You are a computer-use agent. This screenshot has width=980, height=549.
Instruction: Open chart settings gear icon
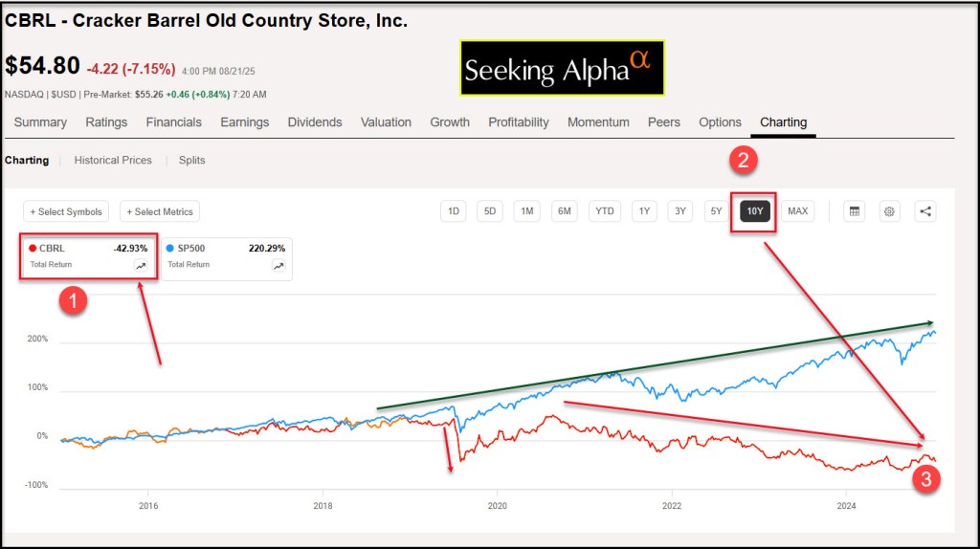tap(889, 211)
